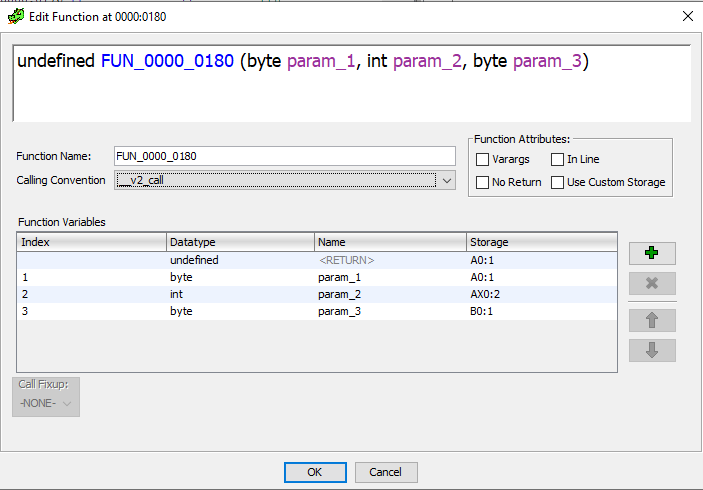Click FUN_0000_0180 in the signature
Image resolution: width=703 pixels, height=490 pixels.
pos(167,61)
